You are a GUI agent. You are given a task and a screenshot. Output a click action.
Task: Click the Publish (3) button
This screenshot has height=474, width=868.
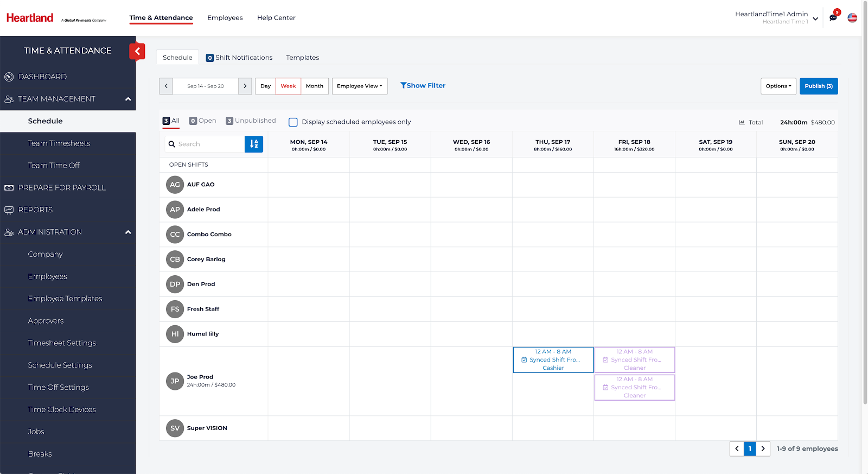818,86
